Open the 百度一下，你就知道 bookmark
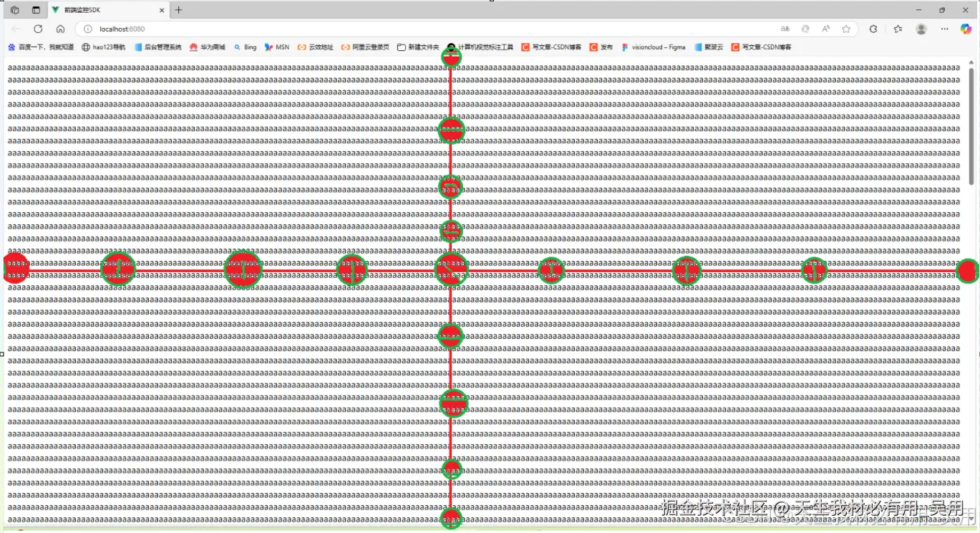Image resolution: width=980 pixels, height=533 pixels. [41, 47]
